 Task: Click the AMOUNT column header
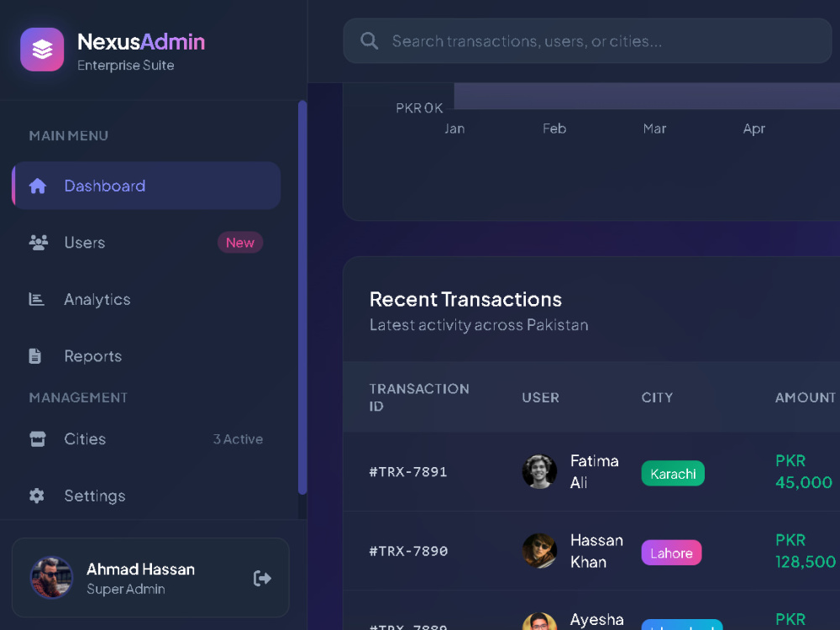806,397
